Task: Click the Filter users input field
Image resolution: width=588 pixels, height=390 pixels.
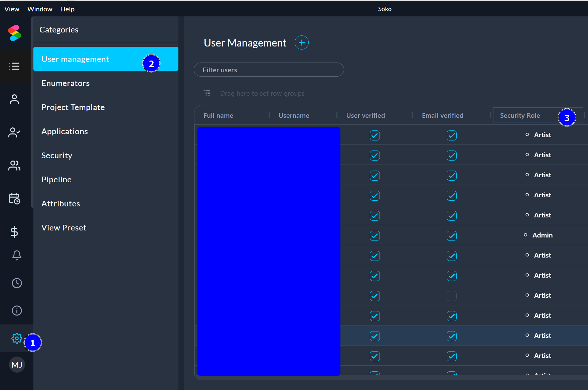Action: click(x=269, y=70)
